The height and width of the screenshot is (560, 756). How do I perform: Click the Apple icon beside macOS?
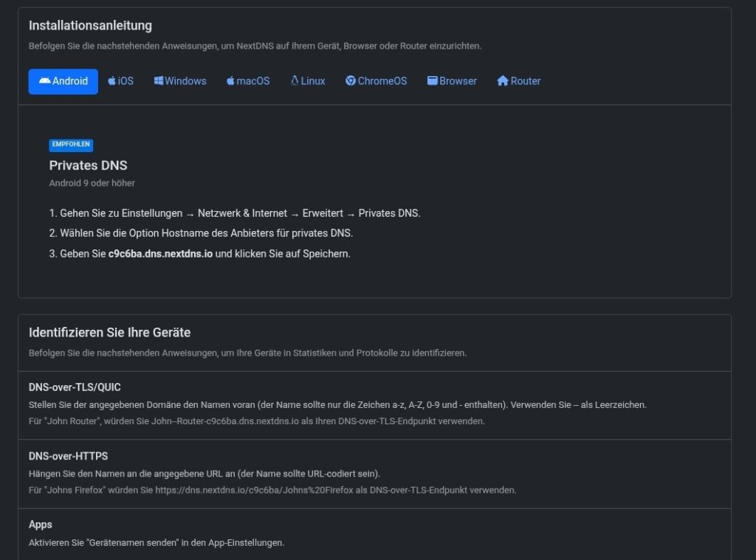point(230,81)
